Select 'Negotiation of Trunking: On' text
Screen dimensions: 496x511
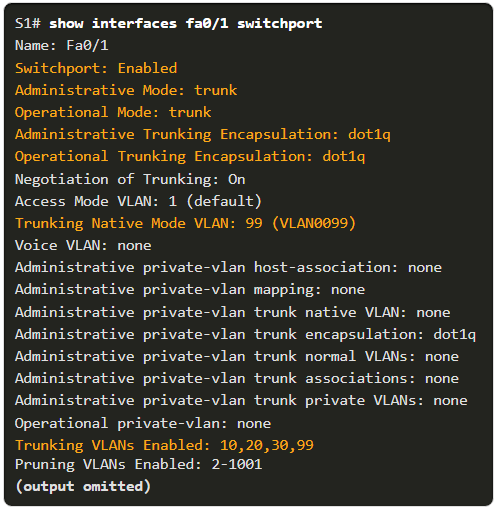pyautogui.click(x=130, y=179)
